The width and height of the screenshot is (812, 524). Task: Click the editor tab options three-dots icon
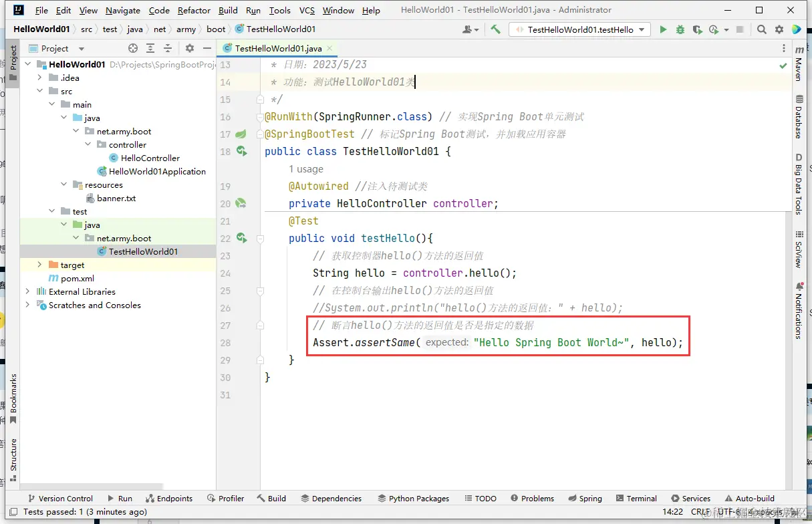pos(783,48)
